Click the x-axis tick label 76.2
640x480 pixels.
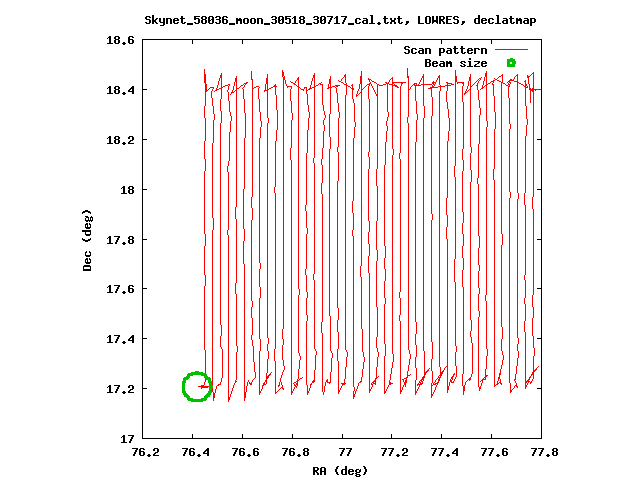click(x=146, y=452)
